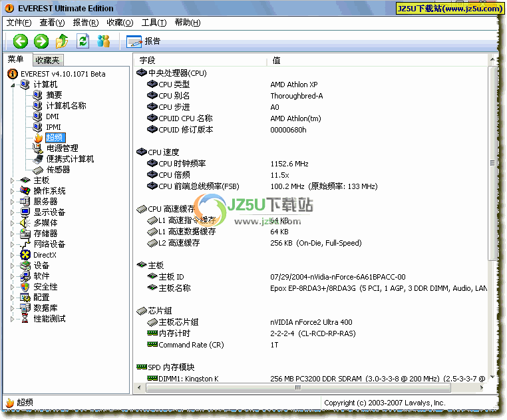Click the 操作系统 Windows flag icon

point(25,191)
